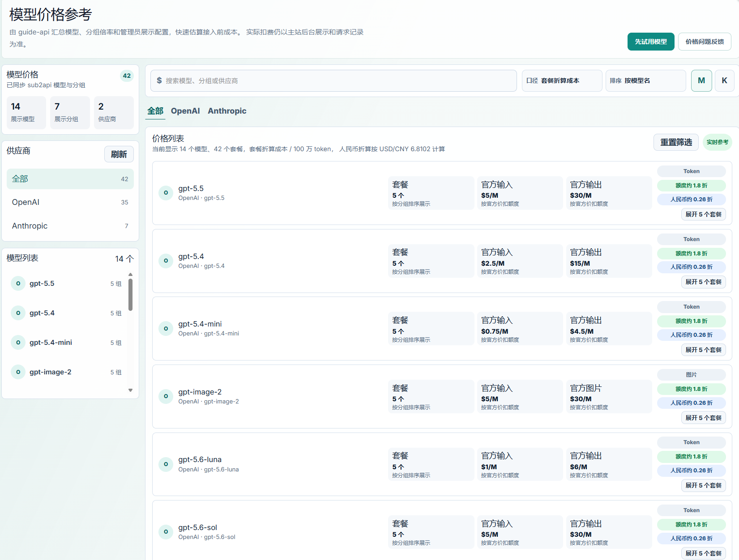Image resolution: width=739 pixels, height=560 pixels.
Task: Click the gpt-5.6-sol card's round O icon
Action: (166, 532)
